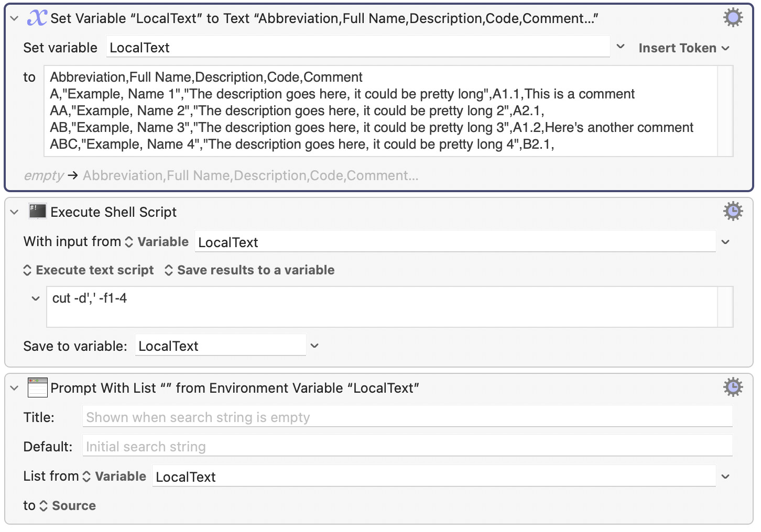Click the Save to variable LocalText field
761x532 pixels.
pos(220,346)
